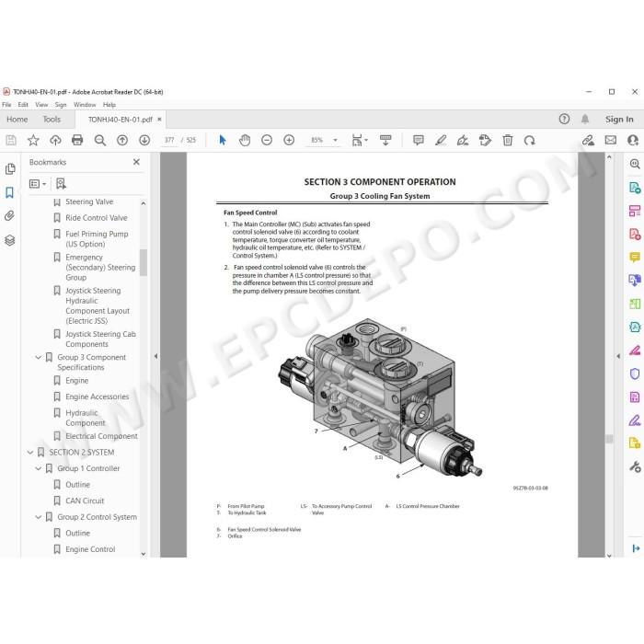Click the Save file icon
This screenshot has height=644, width=644.
[x=11, y=141]
